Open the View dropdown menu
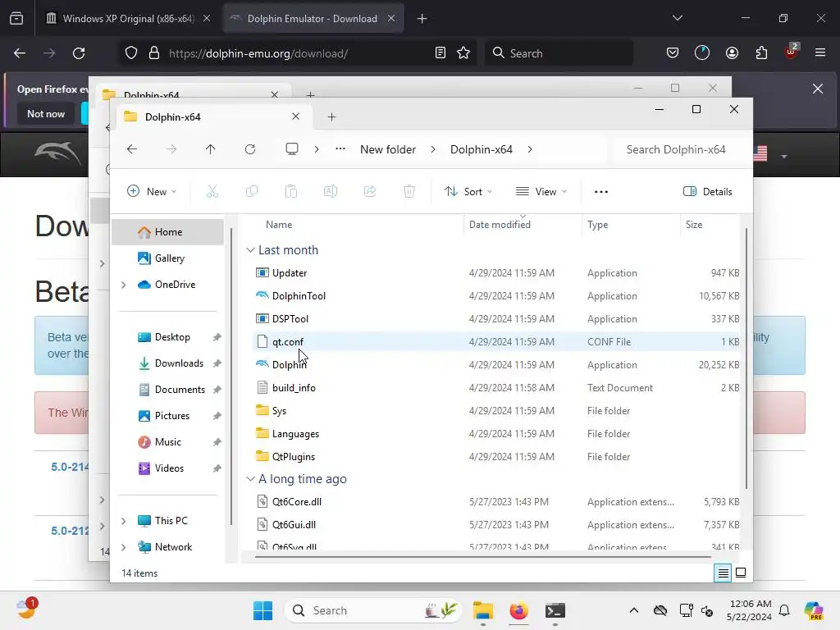This screenshot has height=630, width=840. coord(541,192)
